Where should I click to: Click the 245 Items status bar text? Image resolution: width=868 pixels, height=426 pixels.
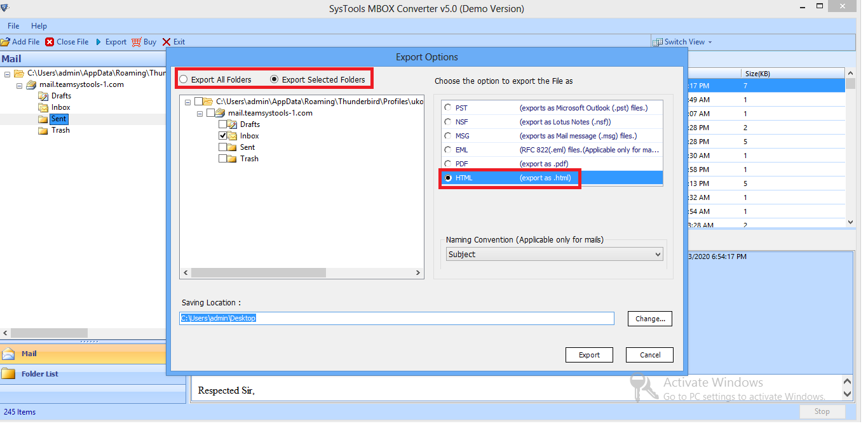point(18,412)
